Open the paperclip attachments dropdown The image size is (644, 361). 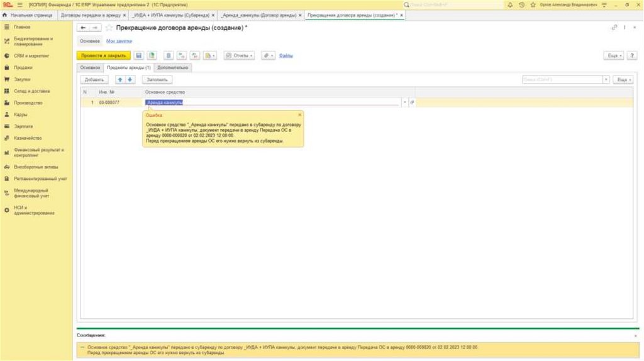tap(268, 55)
